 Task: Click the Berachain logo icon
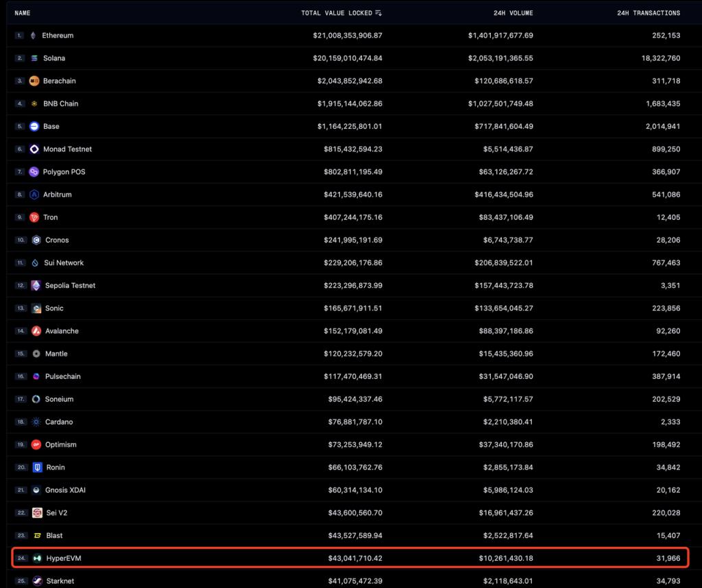tap(34, 81)
